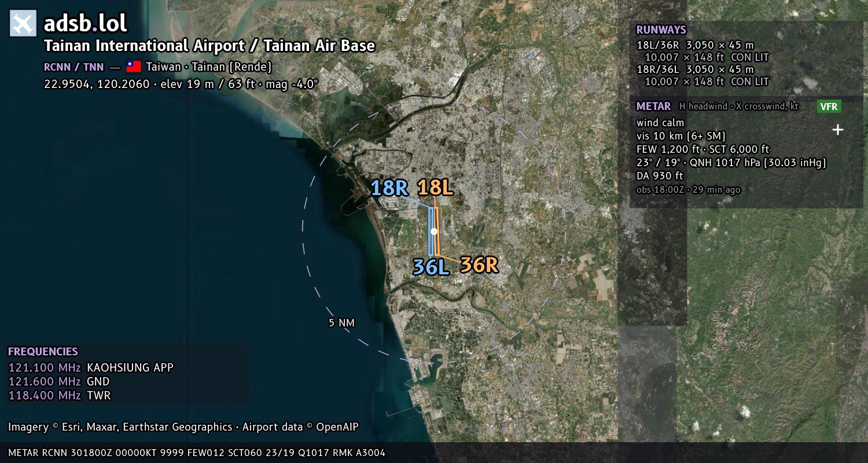Select the 18R runway label

click(x=389, y=188)
